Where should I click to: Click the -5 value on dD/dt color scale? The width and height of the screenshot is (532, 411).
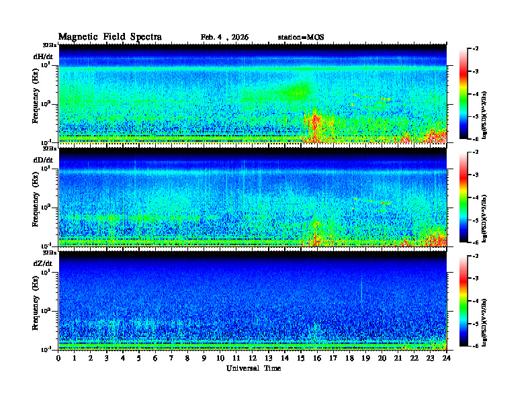pos(476,220)
